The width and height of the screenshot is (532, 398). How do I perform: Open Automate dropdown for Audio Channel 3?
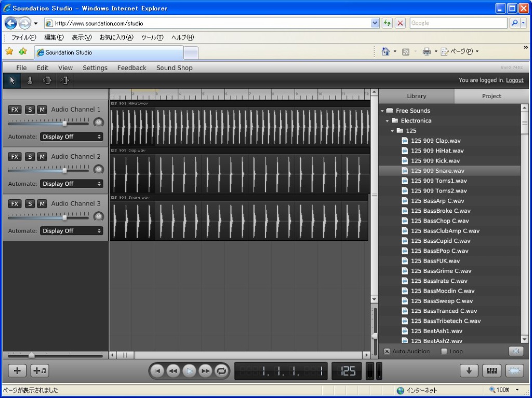click(72, 231)
